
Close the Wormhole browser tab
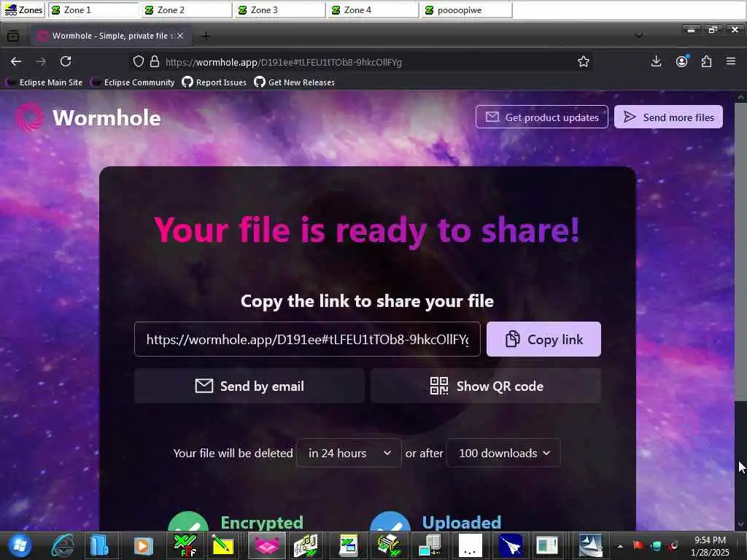180,36
